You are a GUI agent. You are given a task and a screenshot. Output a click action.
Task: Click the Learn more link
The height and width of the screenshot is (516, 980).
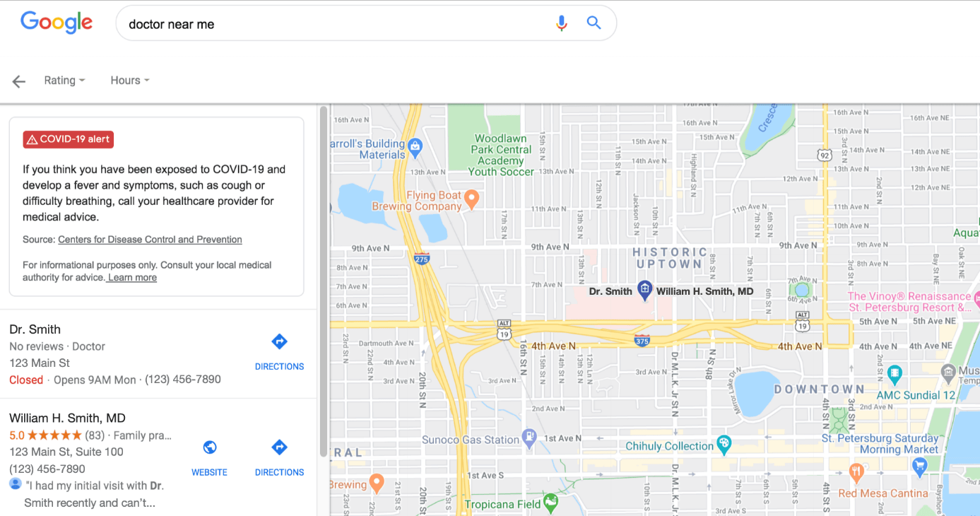tap(132, 278)
